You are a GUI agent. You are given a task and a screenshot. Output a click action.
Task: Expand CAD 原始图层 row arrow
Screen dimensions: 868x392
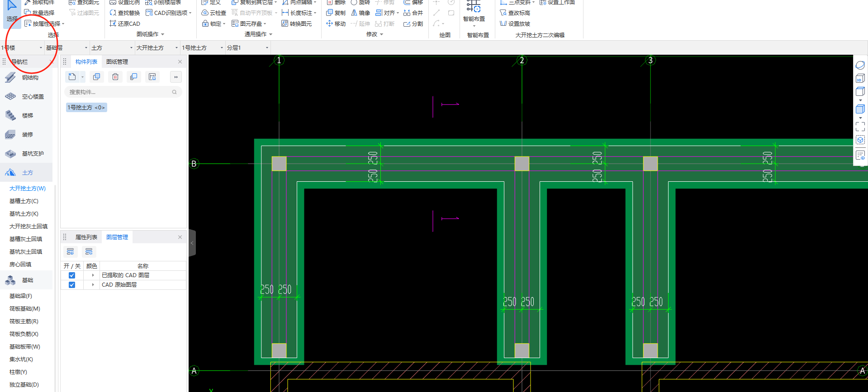[93, 285]
